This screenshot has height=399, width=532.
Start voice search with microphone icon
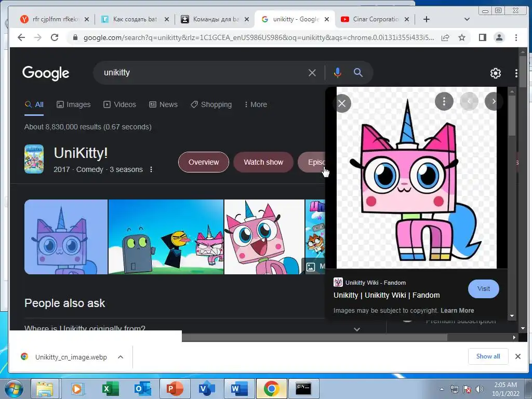coord(337,73)
